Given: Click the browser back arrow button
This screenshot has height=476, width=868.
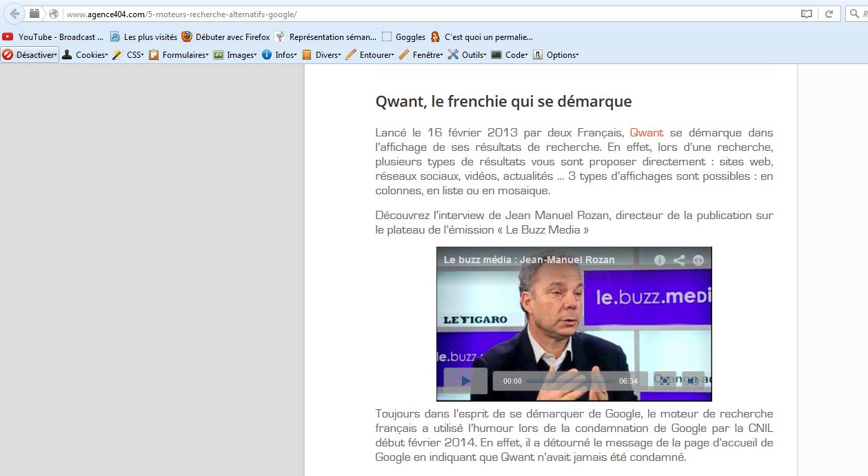Looking at the screenshot, I should [x=14, y=14].
